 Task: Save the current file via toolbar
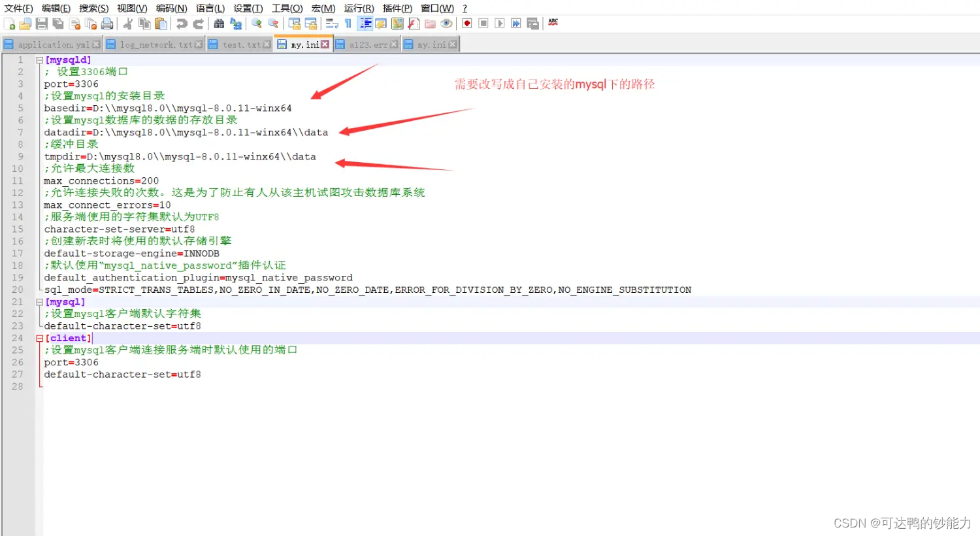(x=42, y=24)
